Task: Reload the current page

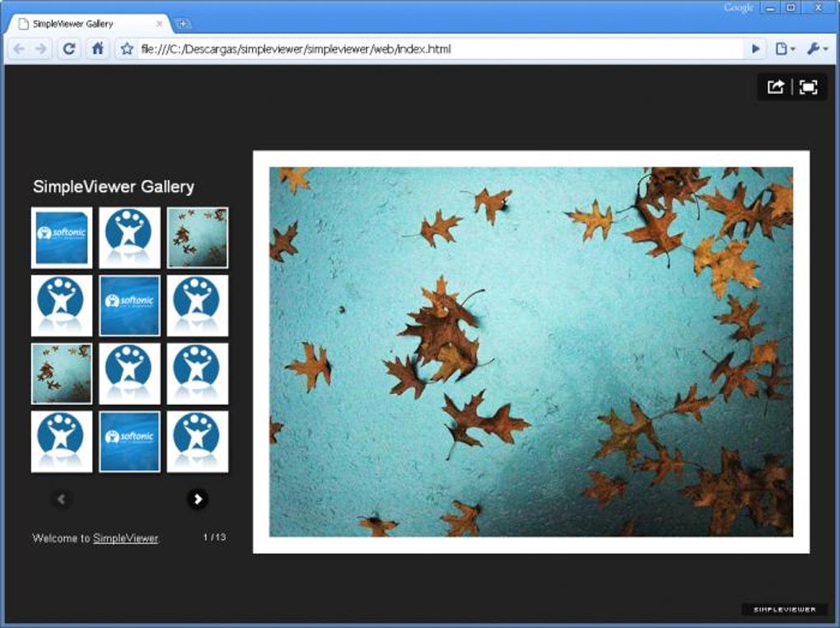Action: 70,49
